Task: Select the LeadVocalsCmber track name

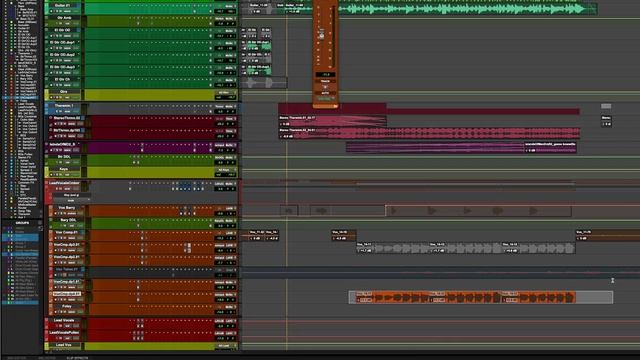Action: pyautogui.click(x=64, y=183)
